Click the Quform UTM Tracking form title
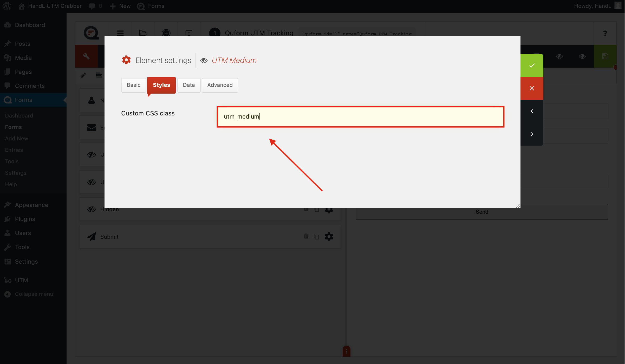This screenshot has height=364, width=625. [259, 33]
